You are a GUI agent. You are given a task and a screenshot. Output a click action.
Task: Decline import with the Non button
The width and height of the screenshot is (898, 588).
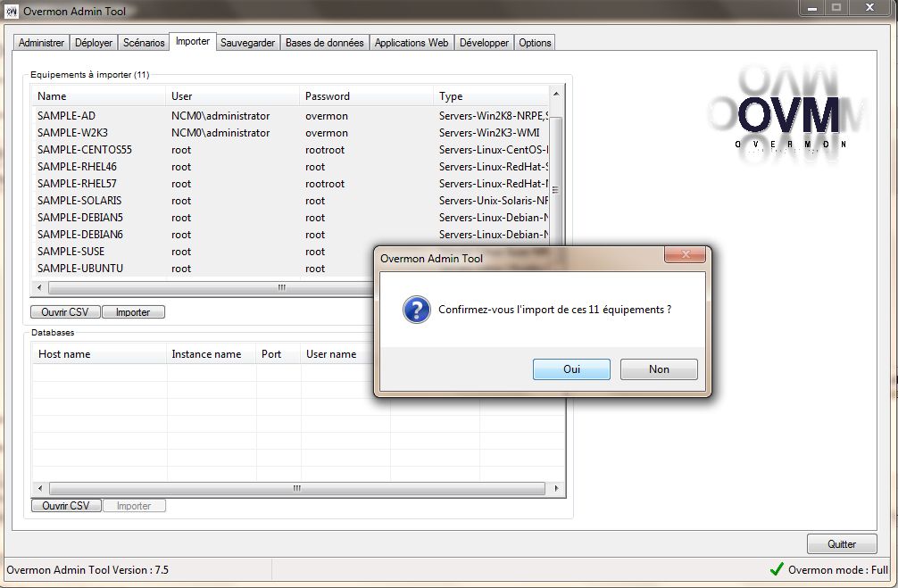[x=659, y=369]
